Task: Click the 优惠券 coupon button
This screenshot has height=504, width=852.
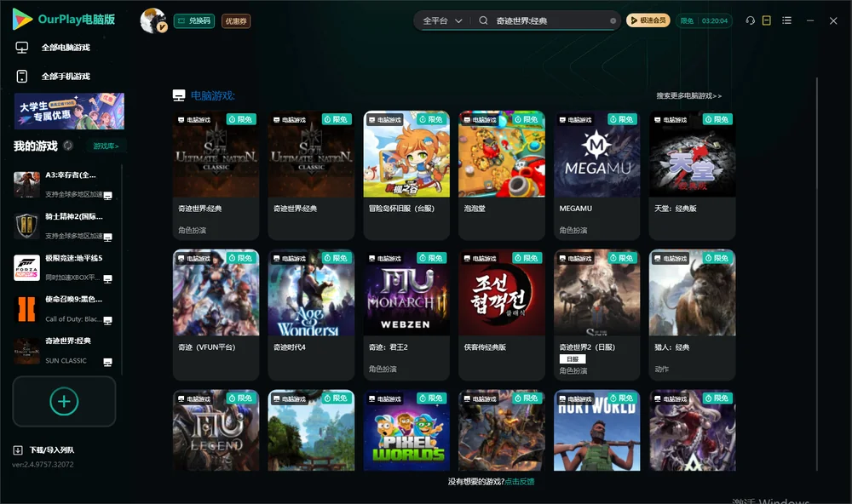Action: click(x=236, y=21)
